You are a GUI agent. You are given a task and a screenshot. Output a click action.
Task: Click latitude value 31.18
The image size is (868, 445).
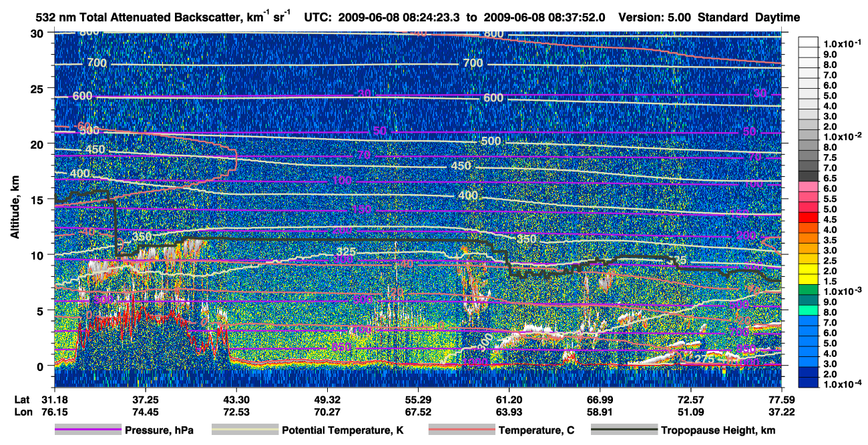click(55, 399)
